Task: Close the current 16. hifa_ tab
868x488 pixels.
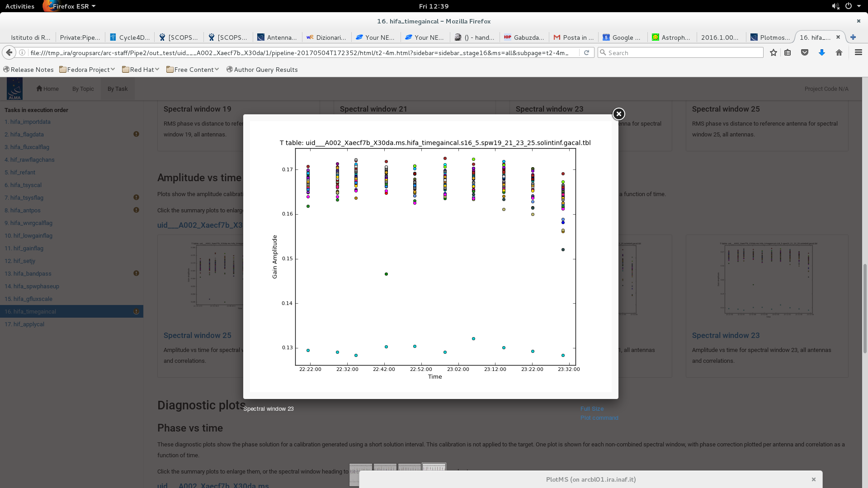Action: (838, 37)
